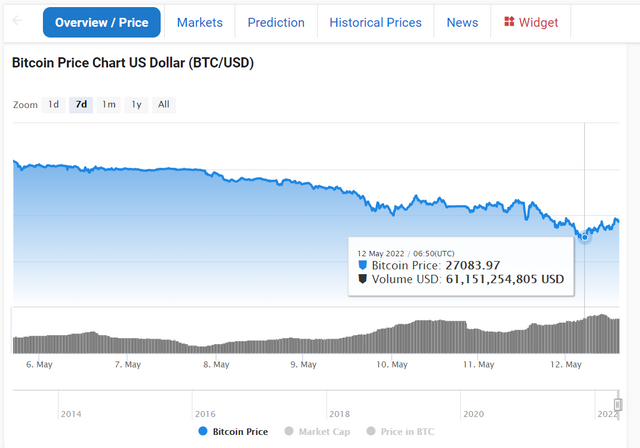This screenshot has height=448, width=640.
Task: Switch to the Markets tab
Action: click(200, 22)
